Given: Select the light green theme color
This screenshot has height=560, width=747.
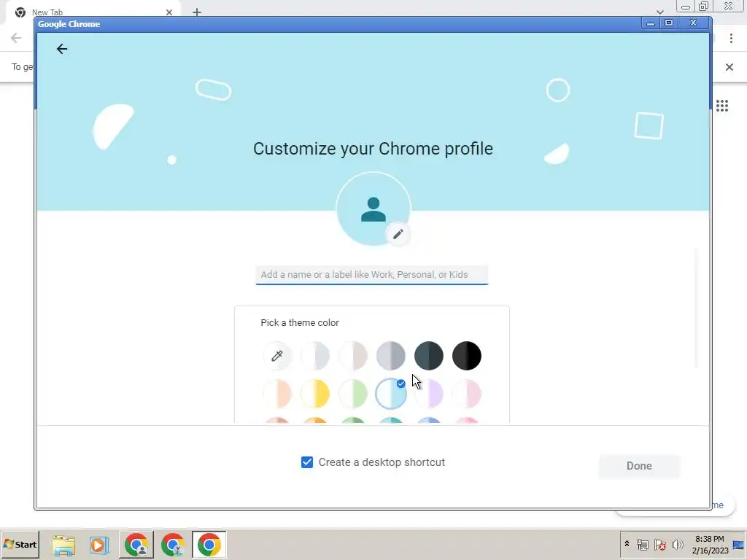Looking at the screenshot, I should [x=353, y=394].
